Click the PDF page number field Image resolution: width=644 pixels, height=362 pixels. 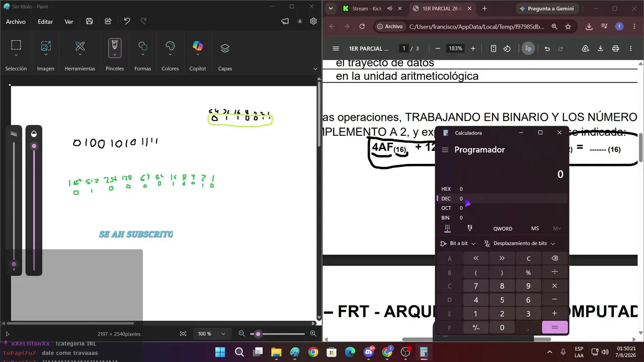point(404,49)
